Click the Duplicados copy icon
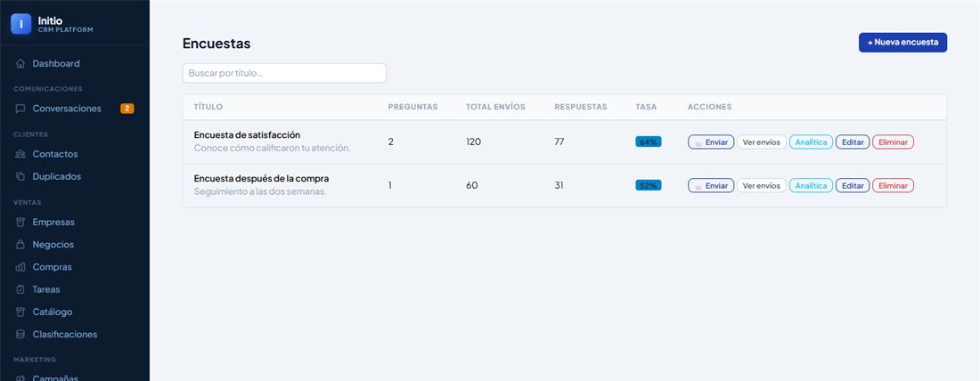Viewport: 980px width, 381px height. pyautogui.click(x=20, y=177)
